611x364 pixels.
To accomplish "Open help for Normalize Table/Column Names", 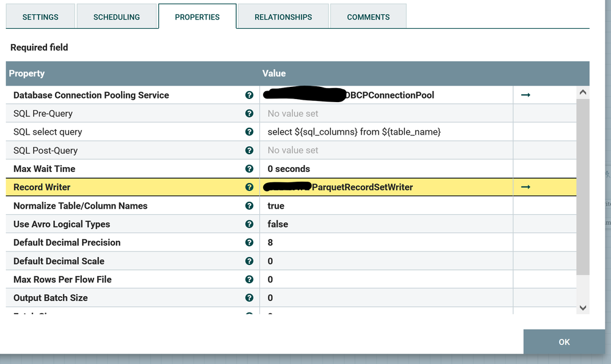I will click(250, 206).
